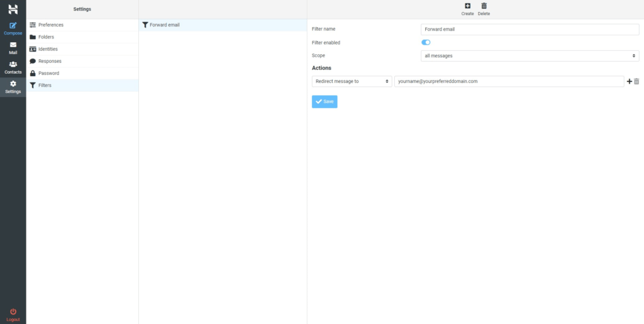The height and width of the screenshot is (324, 644).
Task: Open Password settings
Action: pyautogui.click(x=82, y=73)
